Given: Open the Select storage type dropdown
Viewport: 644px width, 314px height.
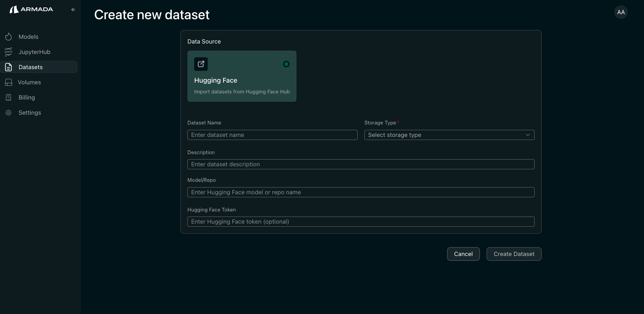Looking at the screenshot, I should [x=449, y=135].
